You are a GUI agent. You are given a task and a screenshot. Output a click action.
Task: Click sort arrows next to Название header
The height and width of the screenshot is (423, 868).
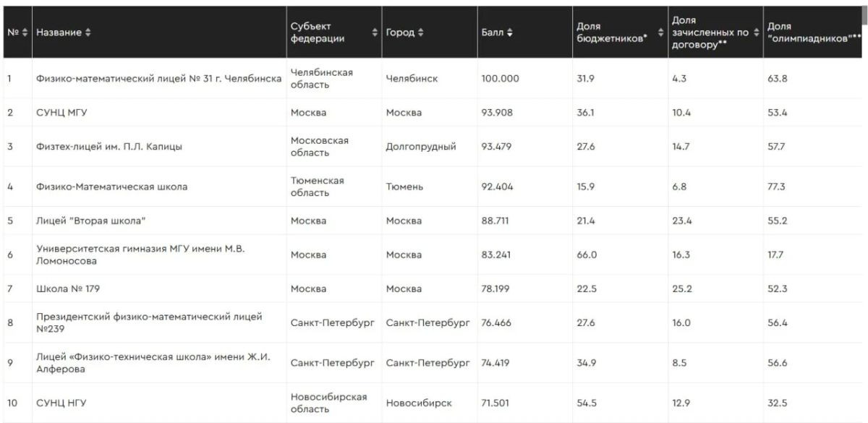click(x=88, y=33)
